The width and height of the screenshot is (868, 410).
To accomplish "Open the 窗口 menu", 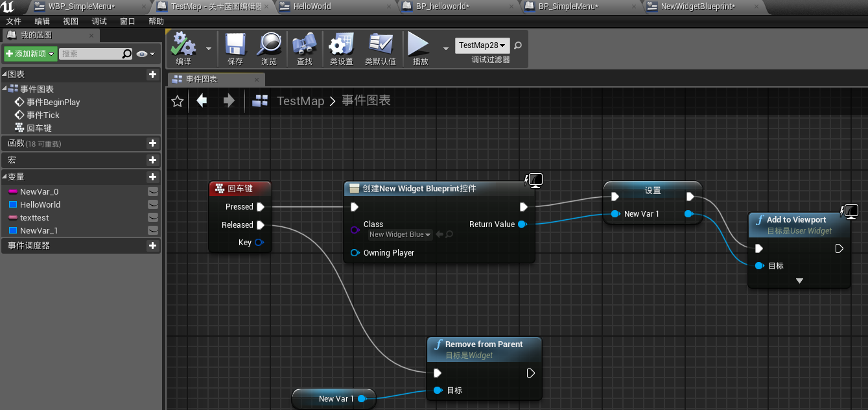I will click(x=127, y=21).
